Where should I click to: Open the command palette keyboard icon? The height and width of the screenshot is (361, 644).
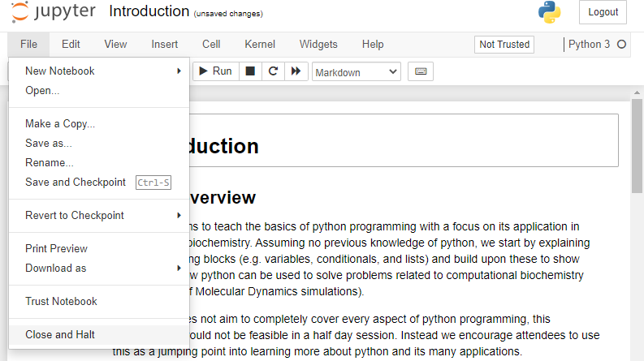421,71
